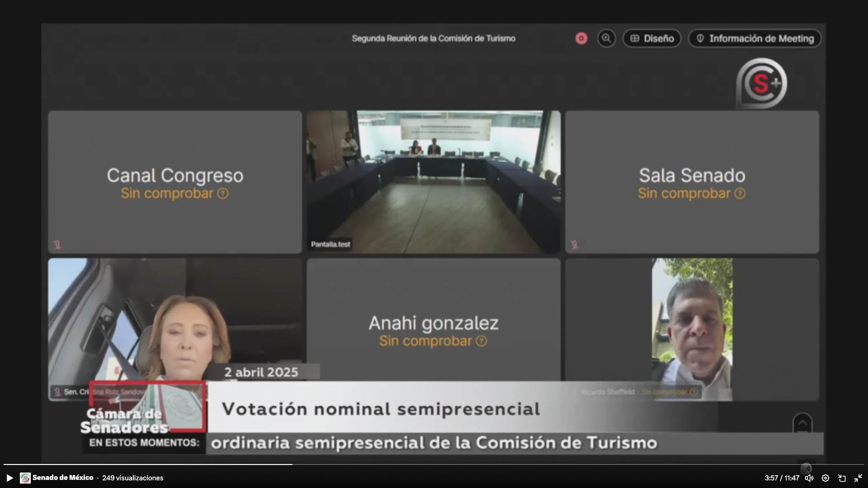Open Información de Meeting button
This screenshot has width=868, height=488.
point(754,38)
